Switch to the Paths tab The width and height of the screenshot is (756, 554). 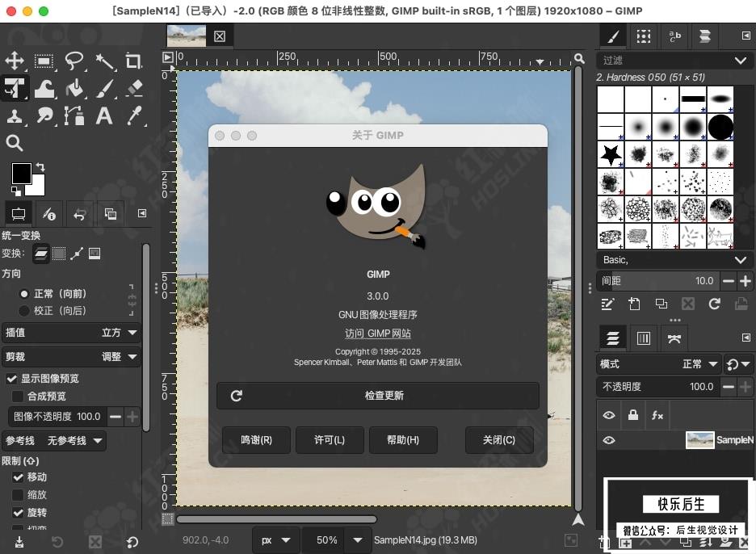(x=674, y=338)
